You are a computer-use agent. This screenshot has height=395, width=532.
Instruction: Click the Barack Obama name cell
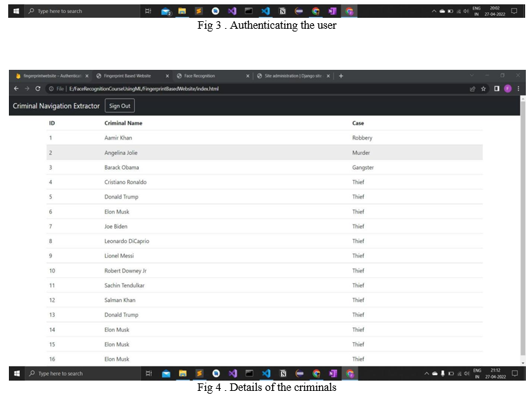[122, 167]
